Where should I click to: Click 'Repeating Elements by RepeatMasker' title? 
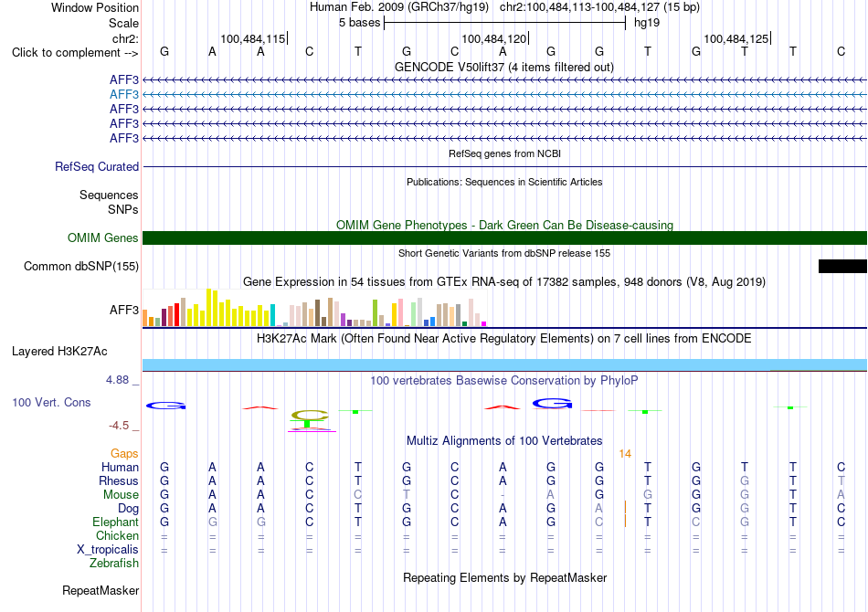pyautogui.click(x=504, y=577)
